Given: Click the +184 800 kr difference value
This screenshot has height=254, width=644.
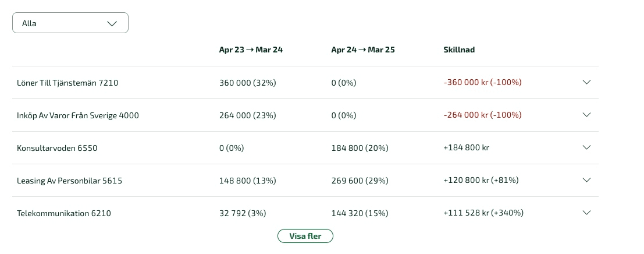Looking at the screenshot, I should [x=466, y=147].
